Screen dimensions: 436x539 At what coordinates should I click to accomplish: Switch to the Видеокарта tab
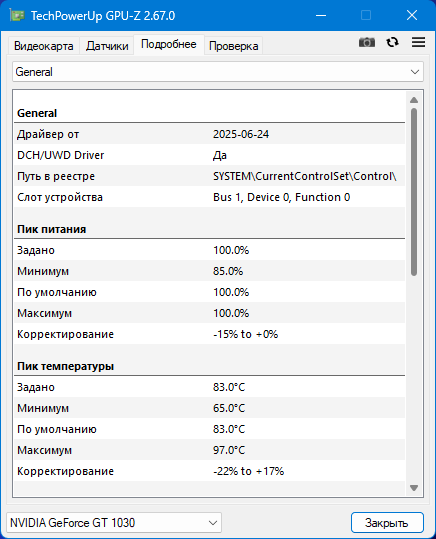(44, 46)
